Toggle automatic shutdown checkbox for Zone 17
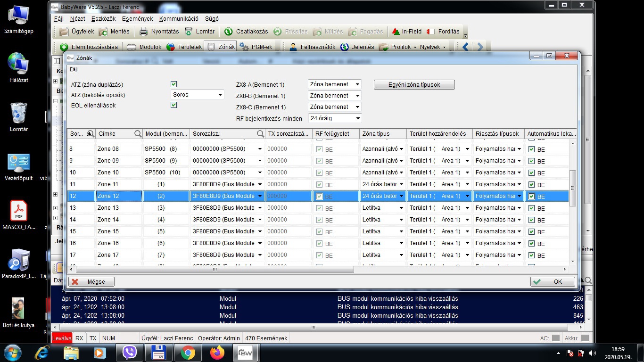This screenshot has width=644, height=362. [x=531, y=255]
